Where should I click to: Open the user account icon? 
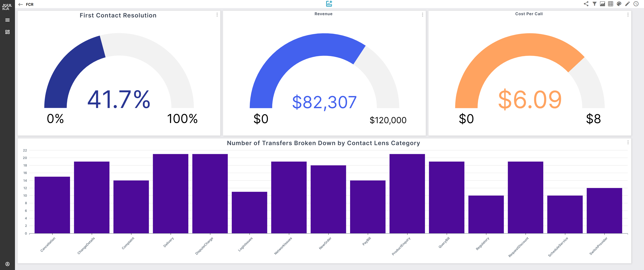pos(7,264)
